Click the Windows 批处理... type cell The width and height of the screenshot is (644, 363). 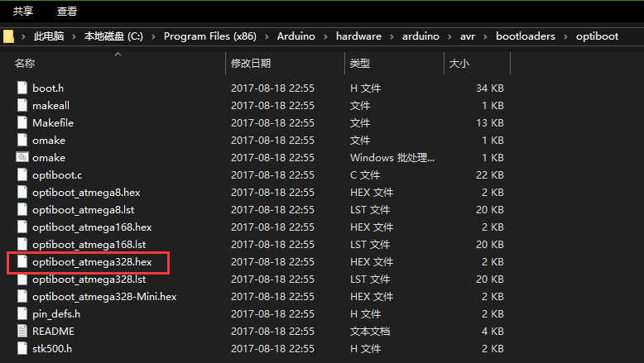[x=392, y=157]
